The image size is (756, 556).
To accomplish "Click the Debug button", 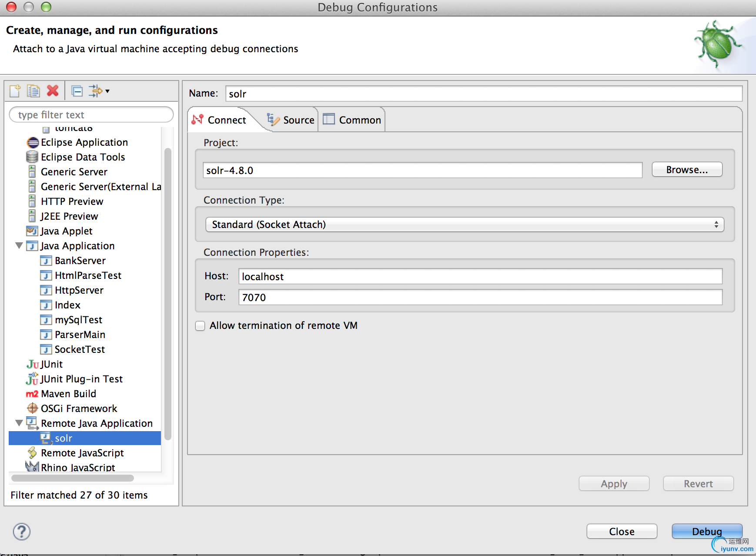I will pos(707,532).
